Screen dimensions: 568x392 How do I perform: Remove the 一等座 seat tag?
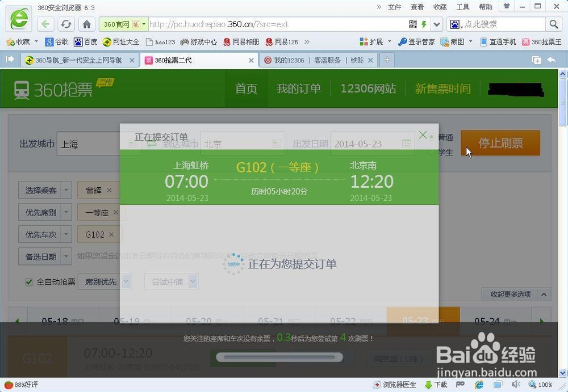click(x=115, y=213)
